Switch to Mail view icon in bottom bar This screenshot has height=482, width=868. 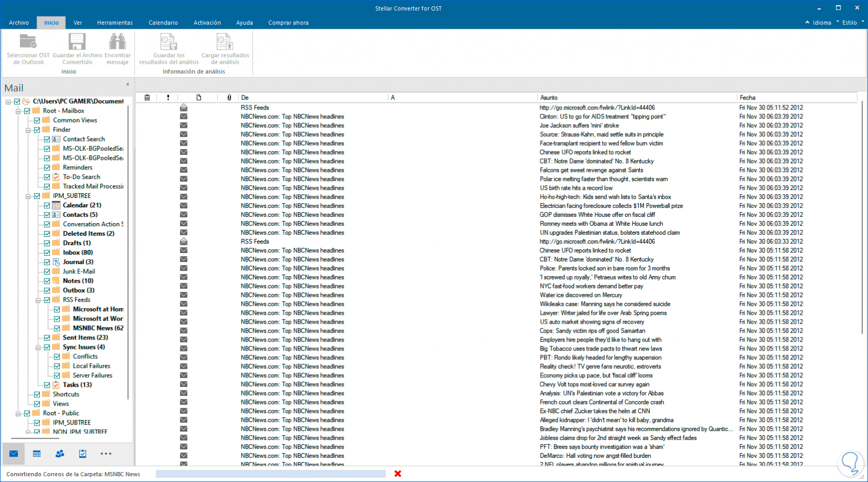pyautogui.click(x=14, y=454)
